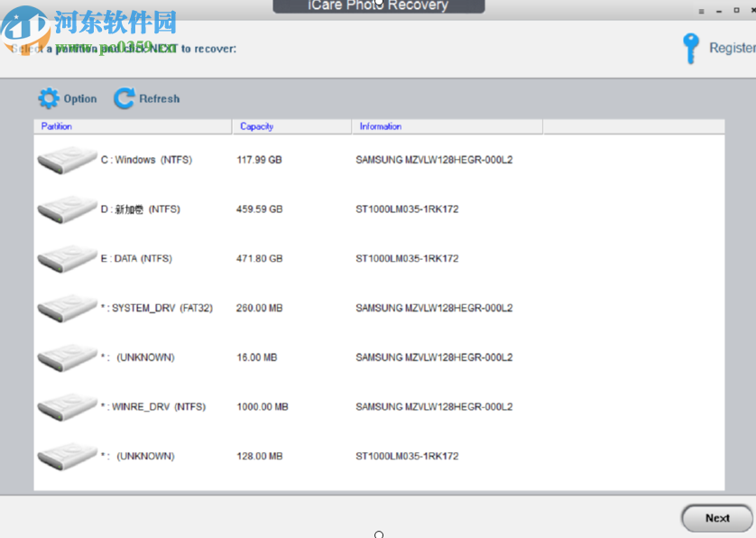Click SAMSUNG info in WINRE_DRV row

coord(434,407)
